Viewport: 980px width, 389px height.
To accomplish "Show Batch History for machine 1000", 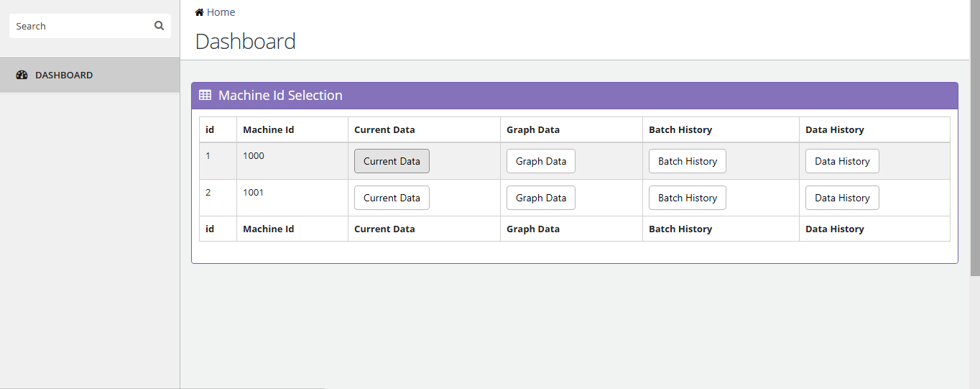I will point(688,161).
